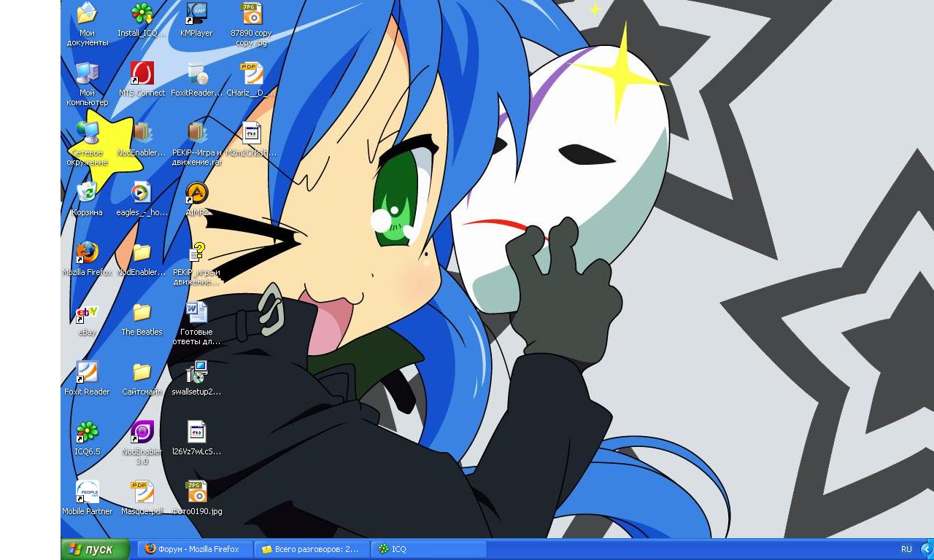Select The Beatles folder
Image resolution: width=934 pixels, height=560 pixels.
click(x=142, y=312)
